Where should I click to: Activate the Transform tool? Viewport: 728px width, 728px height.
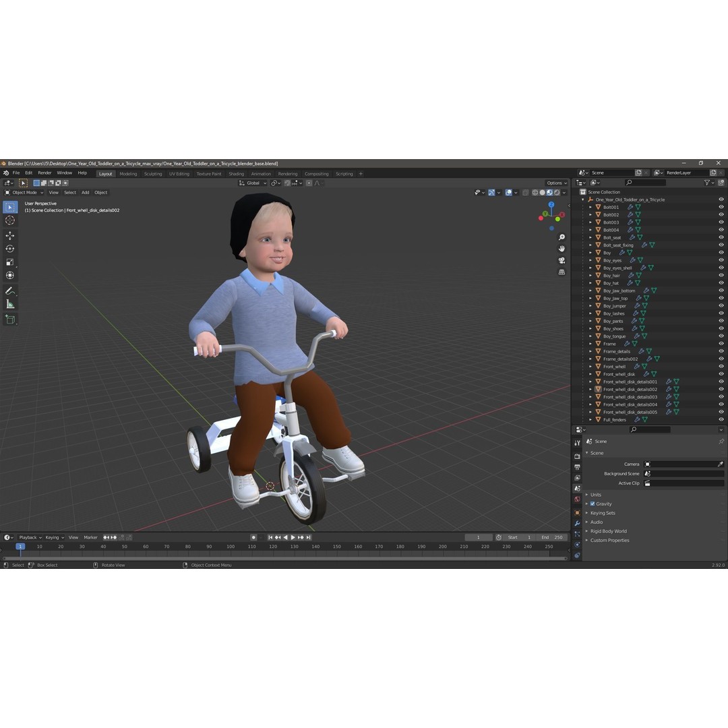pyautogui.click(x=9, y=275)
